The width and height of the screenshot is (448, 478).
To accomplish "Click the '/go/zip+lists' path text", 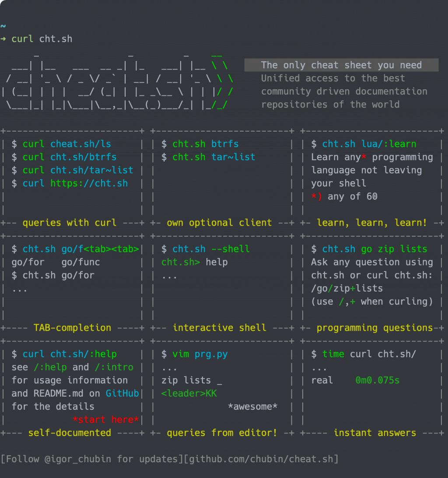I will point(347,288).
